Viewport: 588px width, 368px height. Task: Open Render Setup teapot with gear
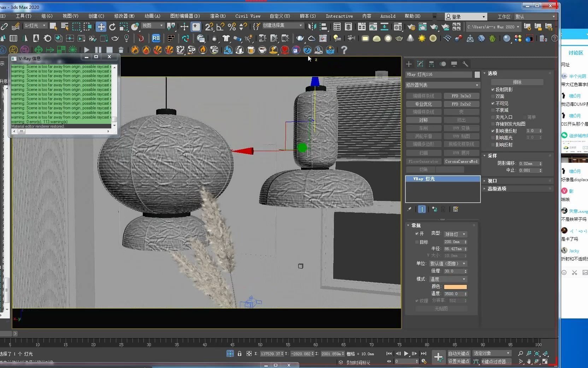tap(411, 27)
